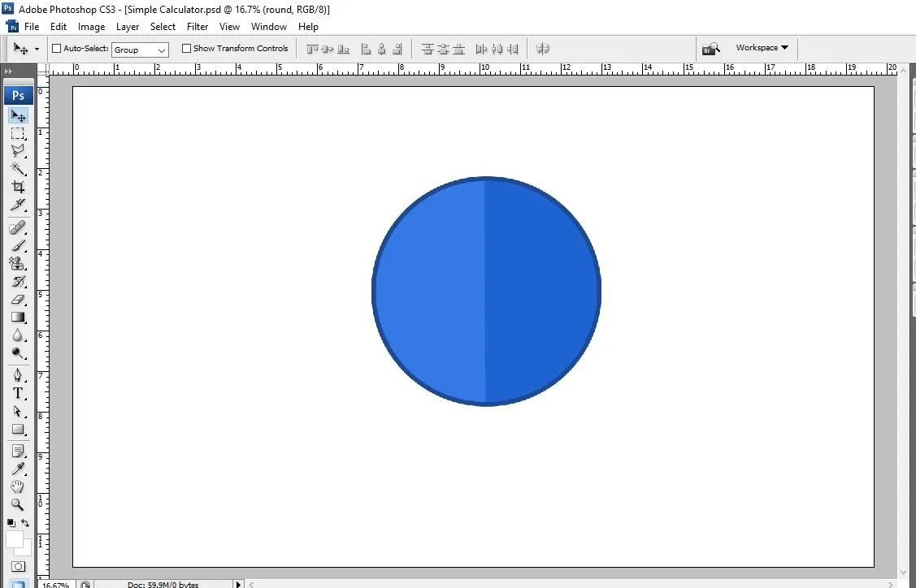Open the File menu
Image resolution: width=916 pixels, height=588 pixels.
point(32,27)
